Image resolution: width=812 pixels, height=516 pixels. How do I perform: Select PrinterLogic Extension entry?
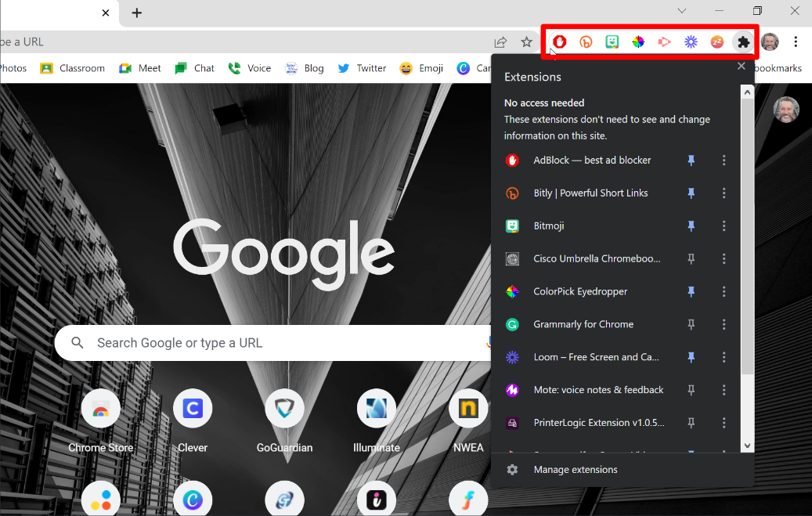click(586, 423)
